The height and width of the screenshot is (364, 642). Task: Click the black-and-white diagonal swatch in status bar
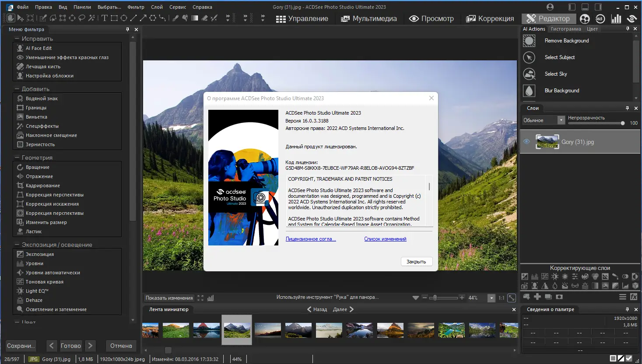(x=621, y=359)
